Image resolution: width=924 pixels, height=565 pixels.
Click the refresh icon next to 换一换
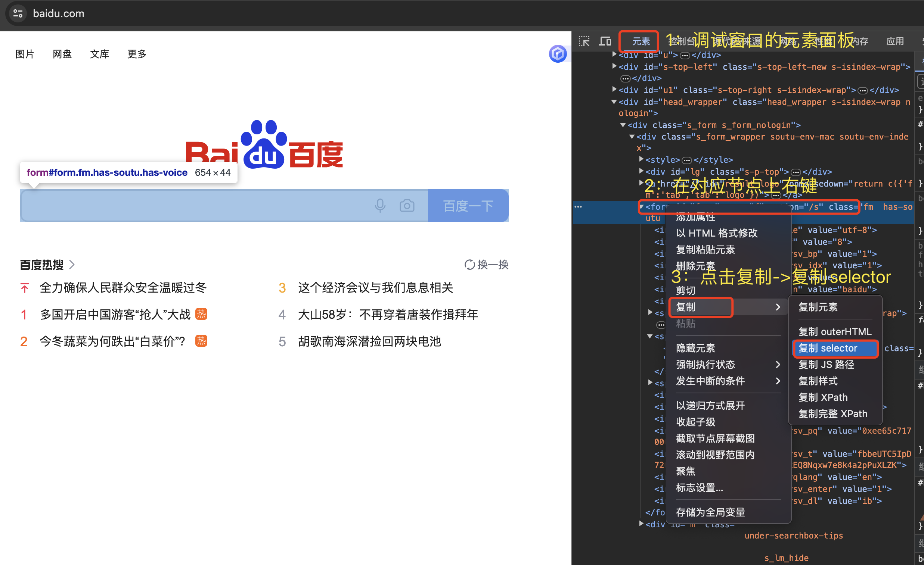pos(469,265)
